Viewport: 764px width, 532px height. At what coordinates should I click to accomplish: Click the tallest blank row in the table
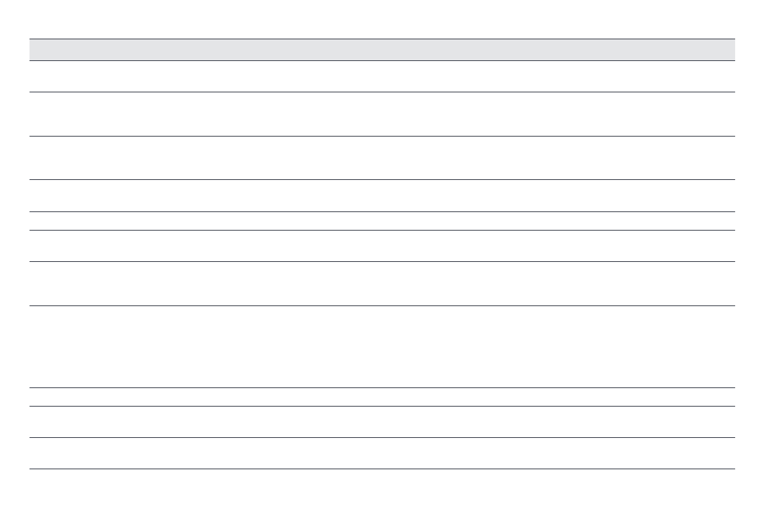click(x=382, y=346)
